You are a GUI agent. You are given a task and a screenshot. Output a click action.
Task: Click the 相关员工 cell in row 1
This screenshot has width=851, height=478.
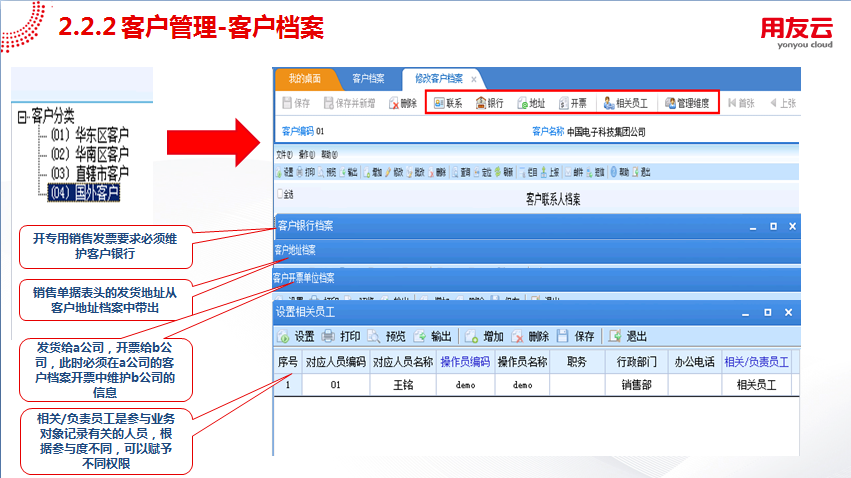[757, 385]
